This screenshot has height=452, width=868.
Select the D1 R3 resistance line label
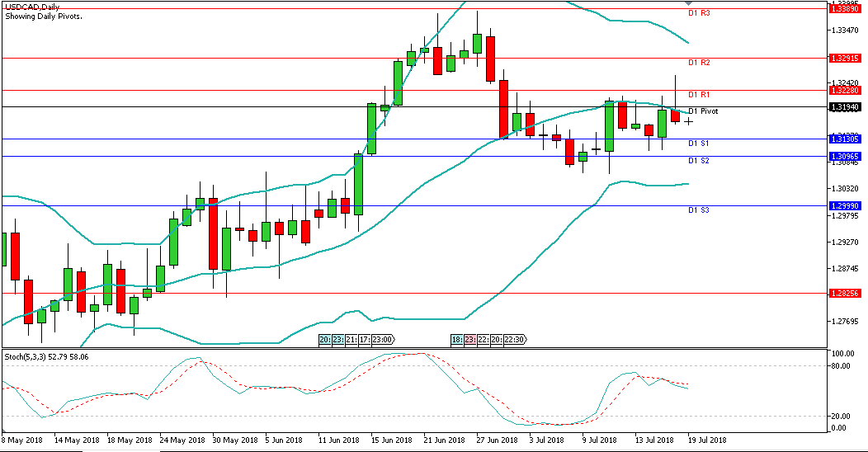[699, 14]
